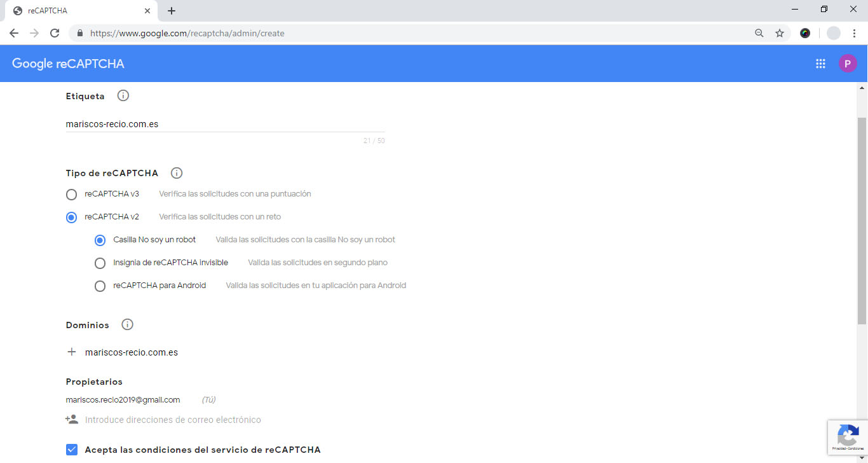Click the Introduce direcciones de correo field
The width and height of the screenshot is (868, 463).
pos(173,420)
